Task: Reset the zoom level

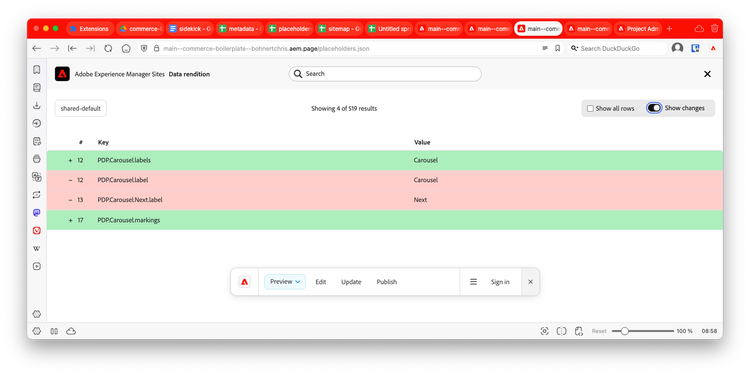Action: point(599,331)
